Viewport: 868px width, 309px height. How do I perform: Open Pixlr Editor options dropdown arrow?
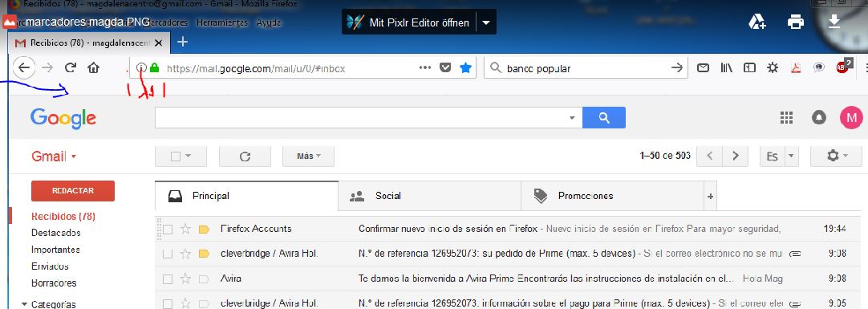486,22
